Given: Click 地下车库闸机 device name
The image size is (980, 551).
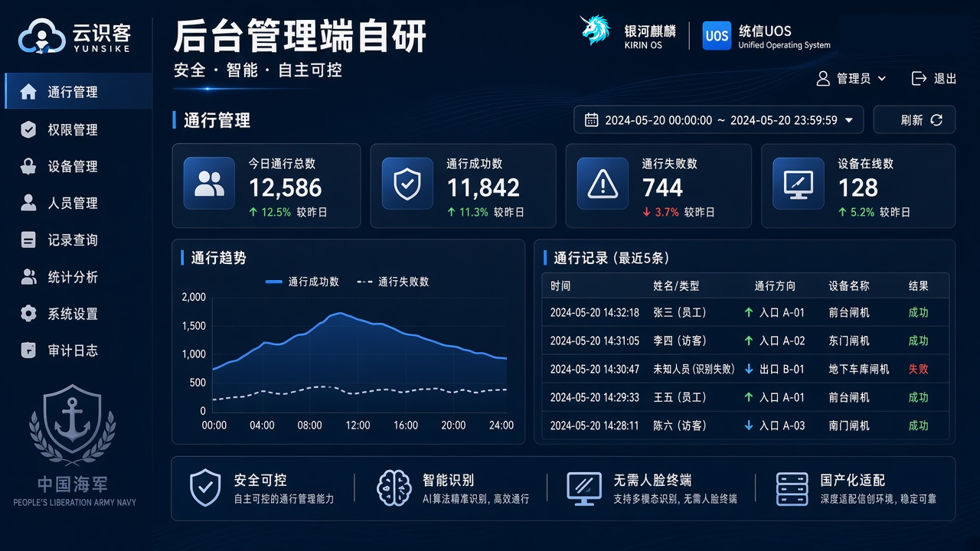Looking at the screenshot, I should point(859,369).
